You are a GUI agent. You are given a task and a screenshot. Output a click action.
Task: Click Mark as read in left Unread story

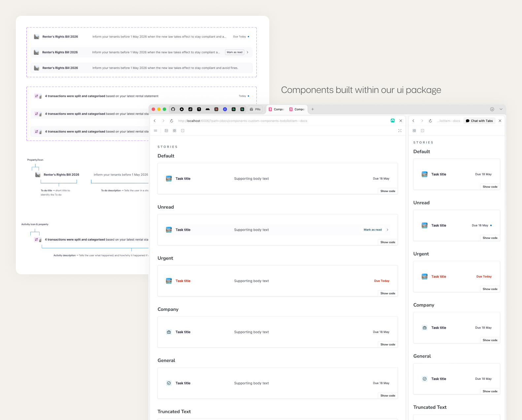pyautogui.click(x=373, y=230)
